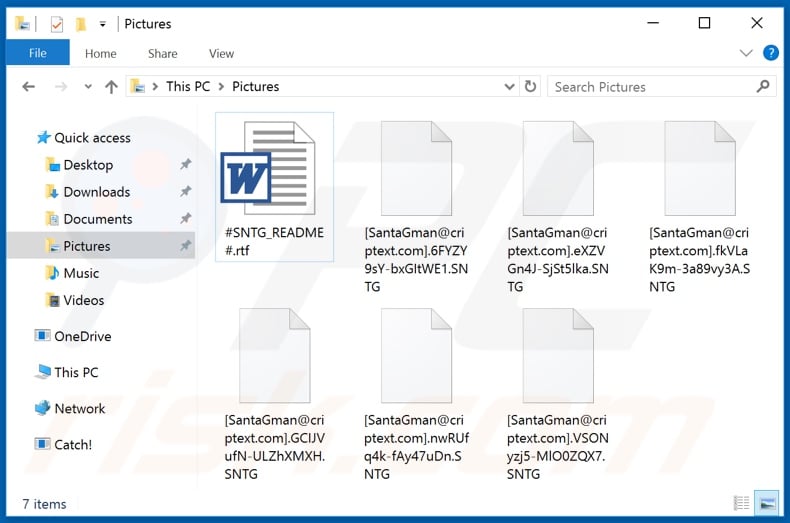Open Downloads folder in sidebar
This screenshot has height=523, width=790.
96,192
